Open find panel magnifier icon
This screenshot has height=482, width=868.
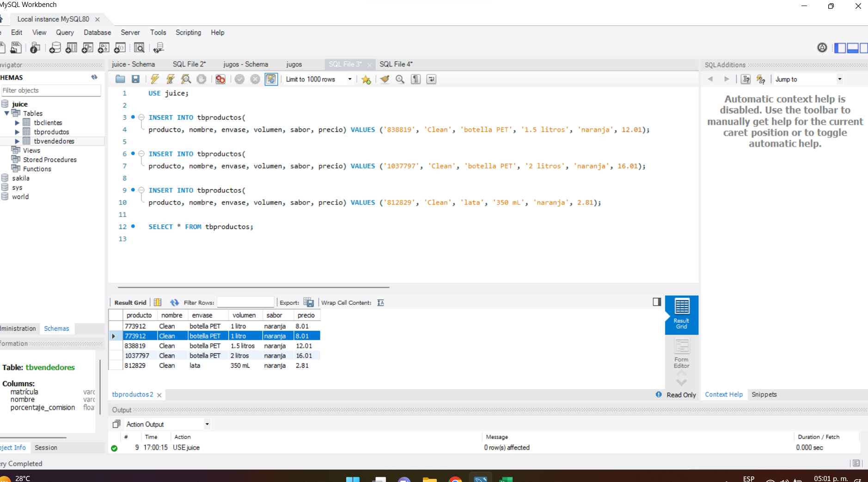[400, 79]
